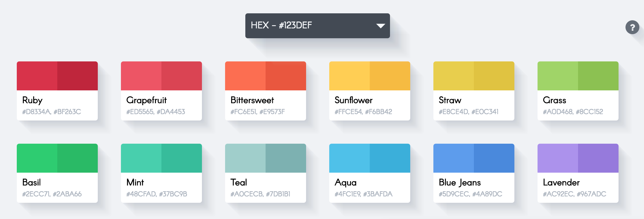The image size is (644, 219).
Task: Select the darker Mint swatch #37BC9B
Action: pos(182,158)
